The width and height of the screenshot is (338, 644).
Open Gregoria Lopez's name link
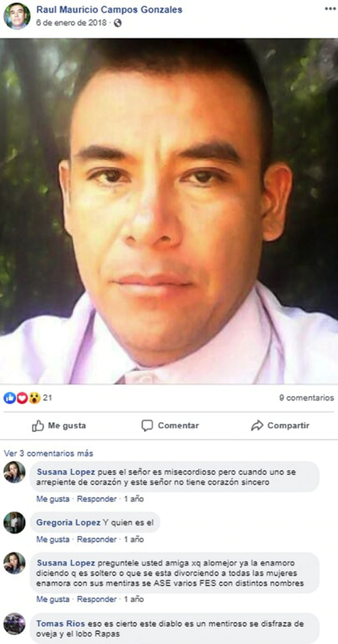point(68,522)
